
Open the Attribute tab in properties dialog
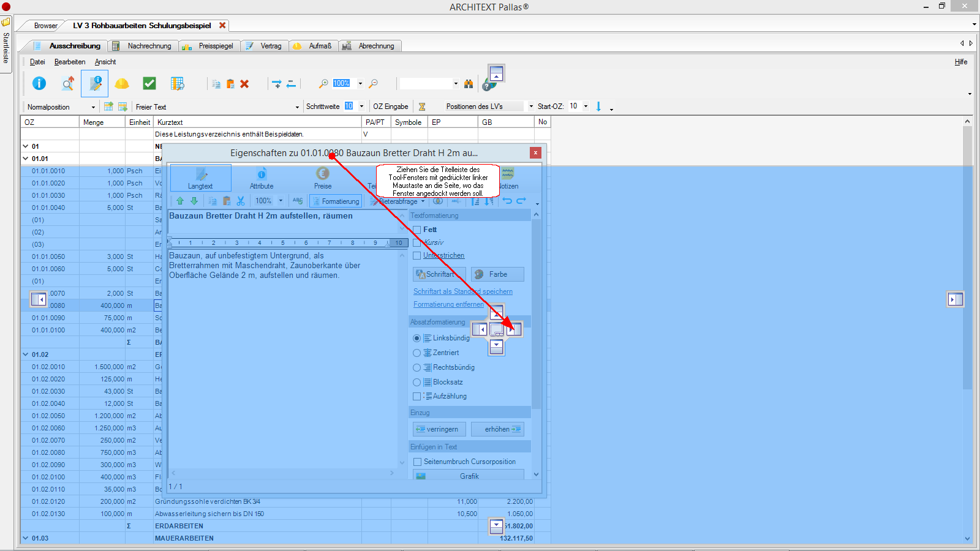pyautogui.click(x=262, y=178)
